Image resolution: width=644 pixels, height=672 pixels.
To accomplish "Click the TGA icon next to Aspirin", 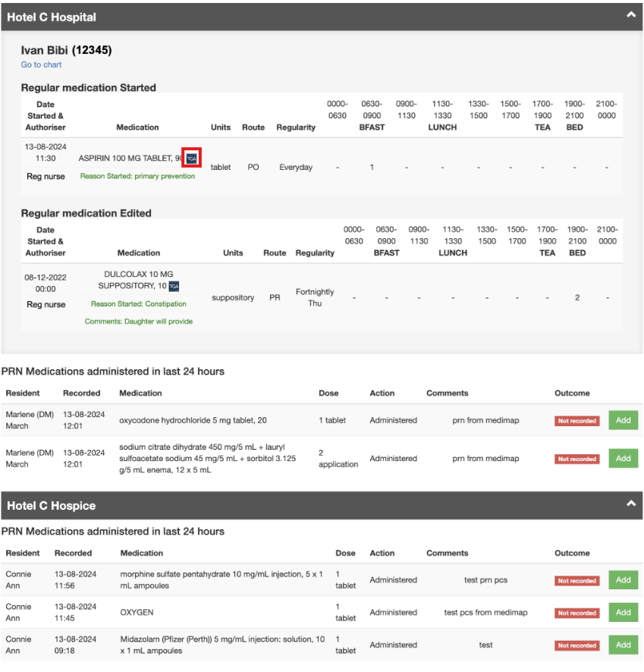I will coord(191,159).
